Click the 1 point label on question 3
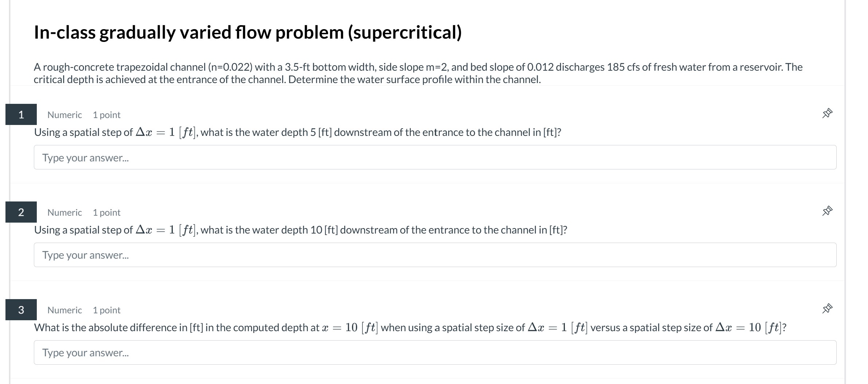Image resolution: width=868 pixels, height=384 pixels. click(x=107, y=310)
